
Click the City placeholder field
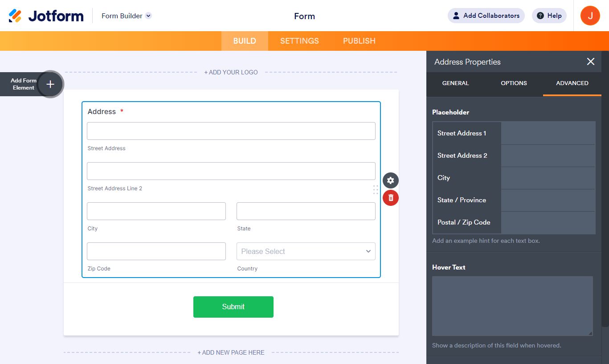coord(548,178)
